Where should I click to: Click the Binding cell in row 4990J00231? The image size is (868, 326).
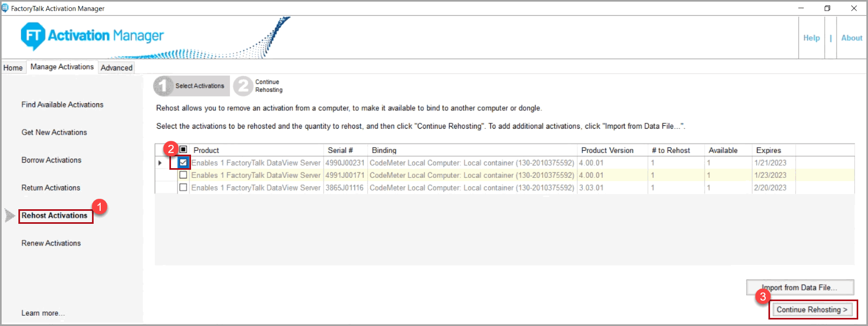coord(472,163)
